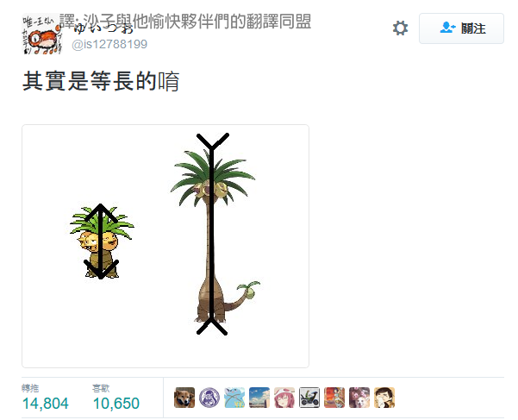Click the sky landscape avatar
Viewport: 518px width, 420px height.
coord(259,398)
